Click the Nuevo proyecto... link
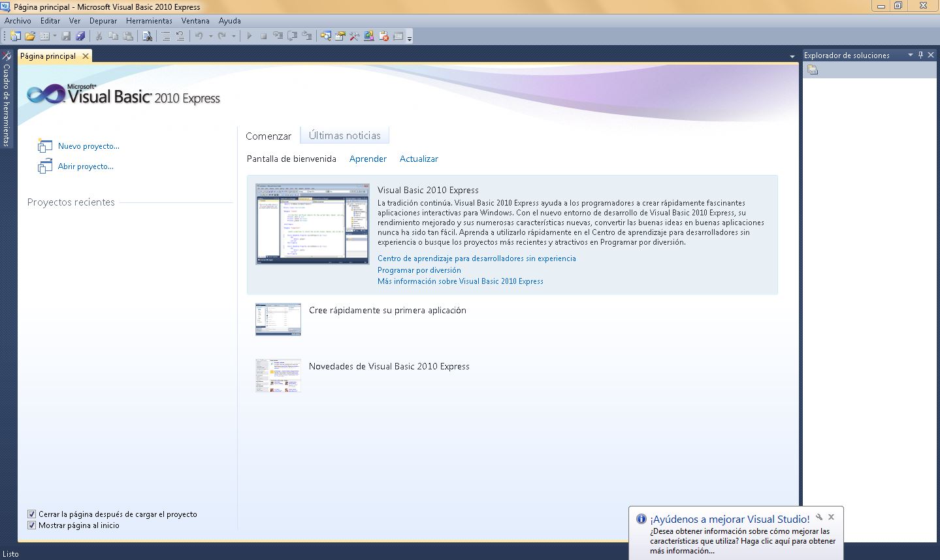940x560 pixels. tap(89, 146)
